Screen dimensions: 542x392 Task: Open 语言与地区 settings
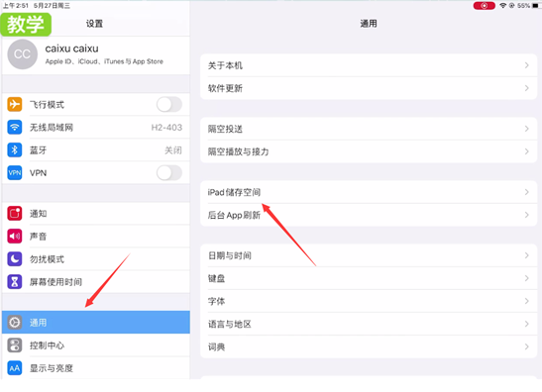369,324
